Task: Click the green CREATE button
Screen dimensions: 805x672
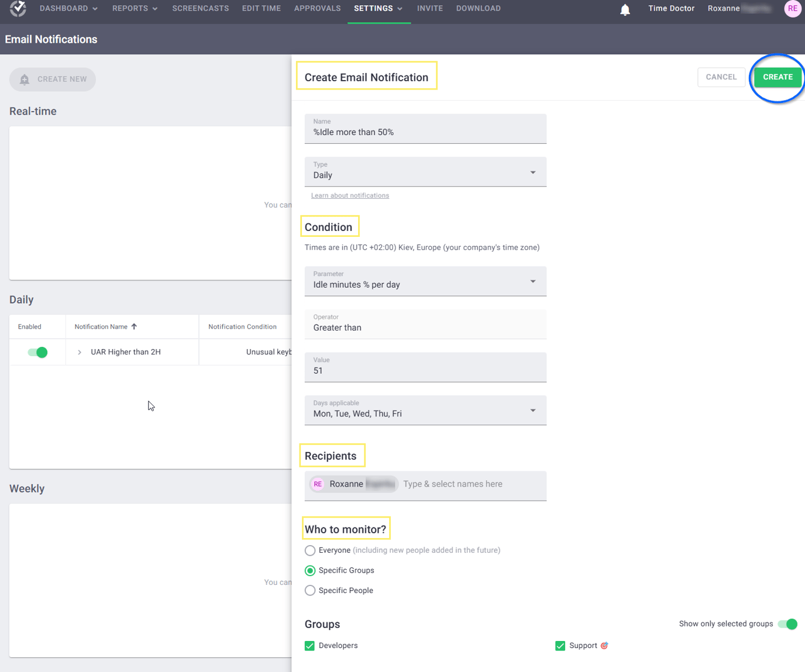Action: [778, 77]
